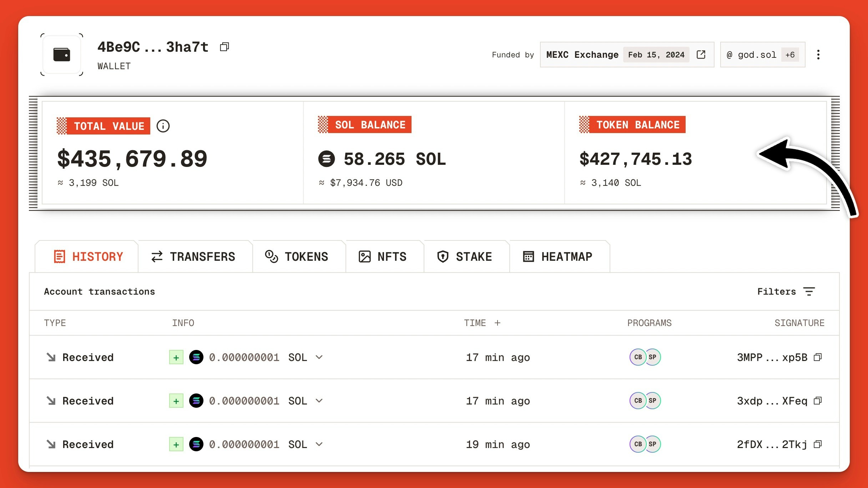Expand SOL amount details on first Received row
Screen dimensions: 868x488
(319, 357)
